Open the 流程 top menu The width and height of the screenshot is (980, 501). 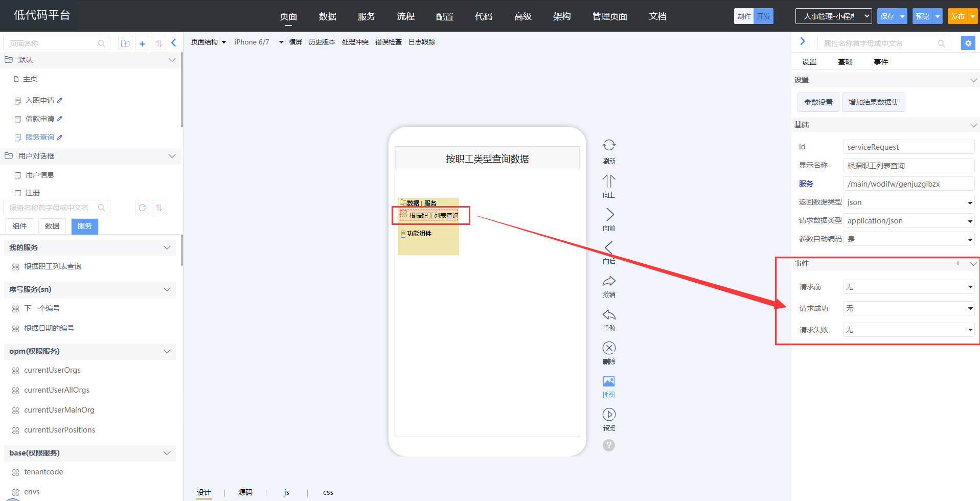[x=405, y=16]
